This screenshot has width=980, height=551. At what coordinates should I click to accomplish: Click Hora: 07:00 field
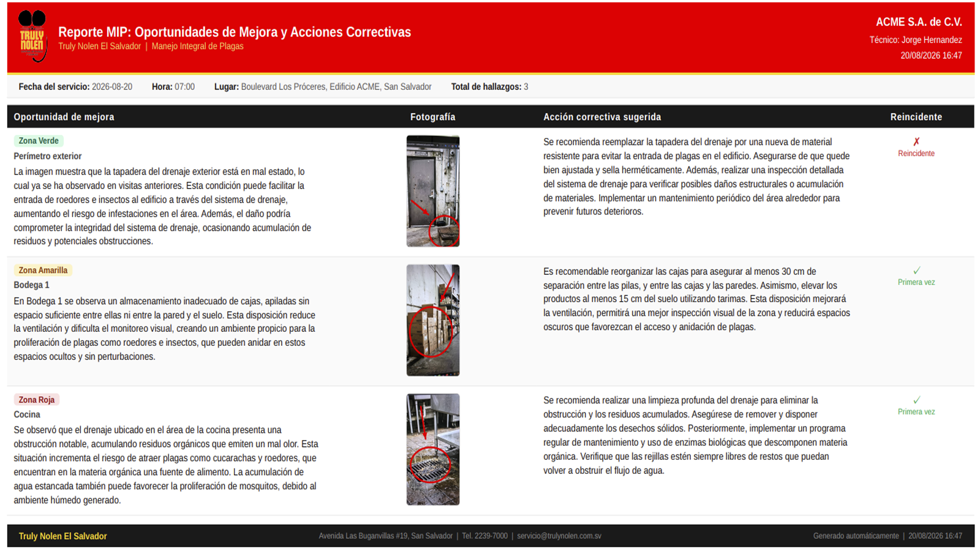pos(173,87)
